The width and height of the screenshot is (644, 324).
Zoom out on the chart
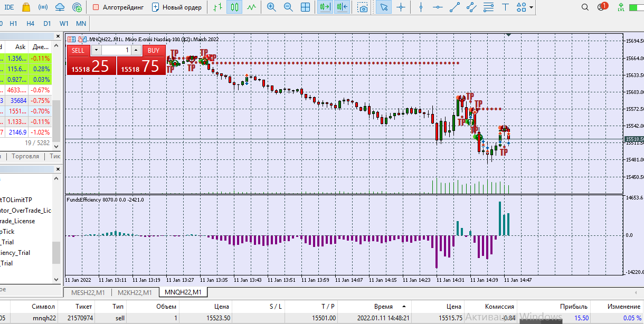click(288, 7)
